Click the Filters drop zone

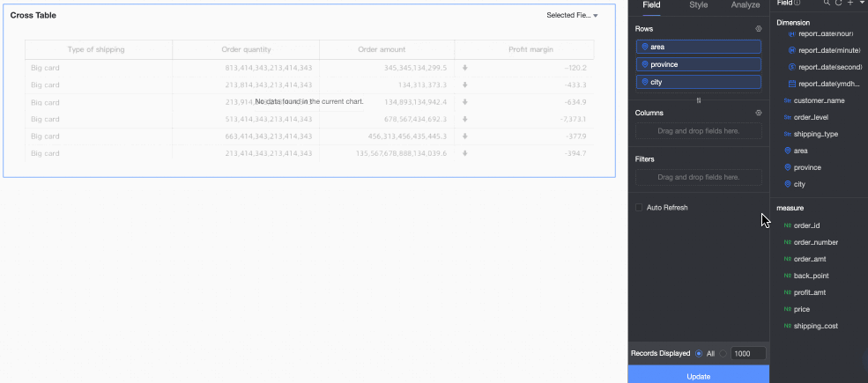point(699,177)
